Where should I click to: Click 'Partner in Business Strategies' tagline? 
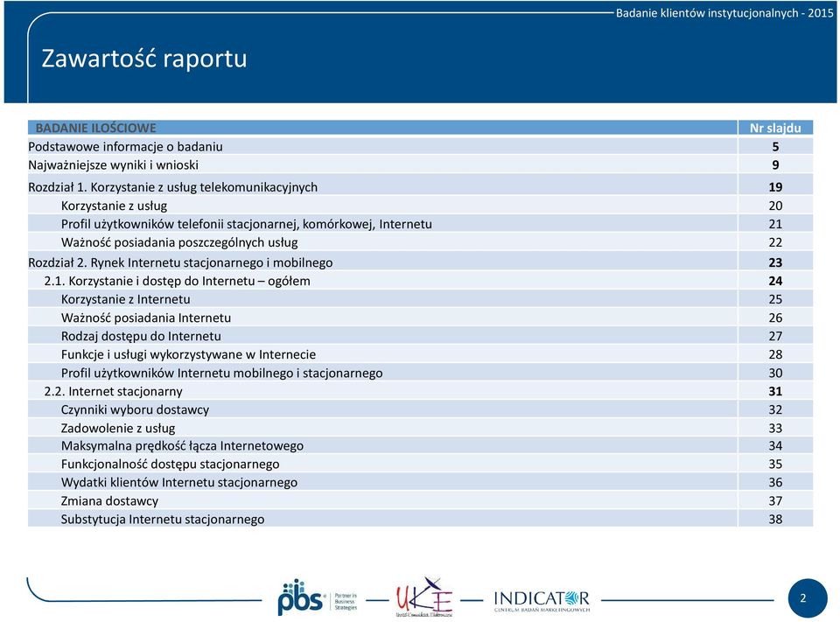click(346, 601)
